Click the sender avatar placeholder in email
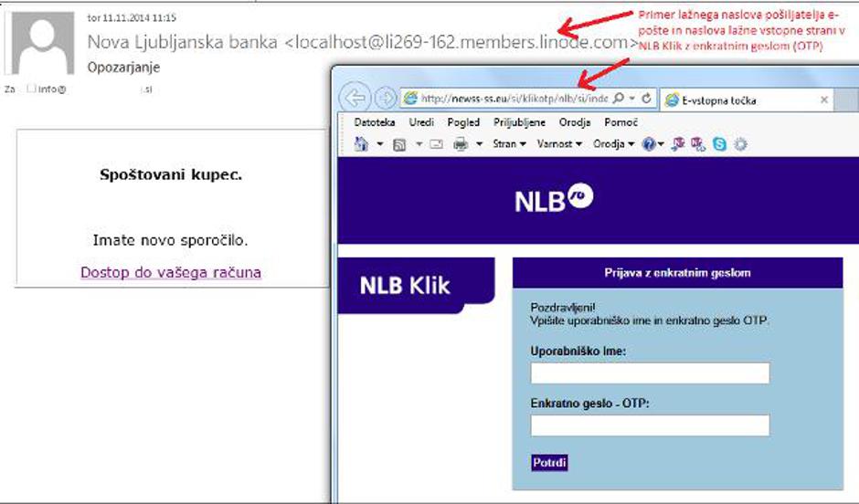The width and height of the screenshot is (859, 504). coord(43,43)
